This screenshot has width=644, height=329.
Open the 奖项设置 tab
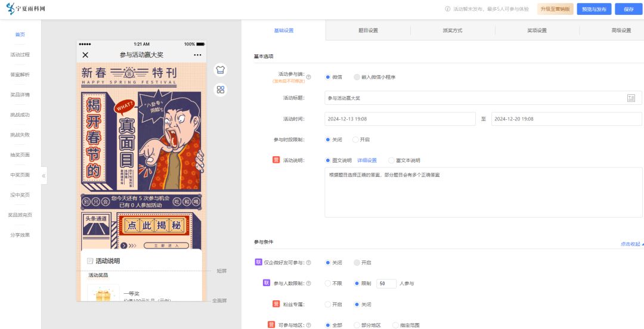coord(537,30)
